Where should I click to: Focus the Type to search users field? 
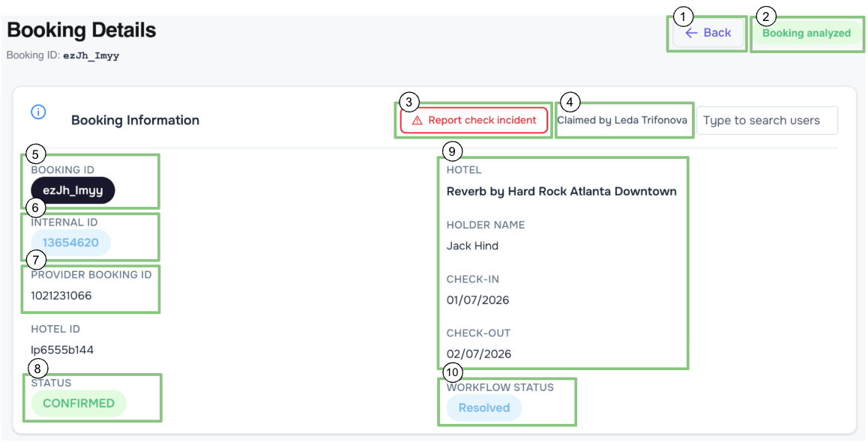[x=767, y=121]
